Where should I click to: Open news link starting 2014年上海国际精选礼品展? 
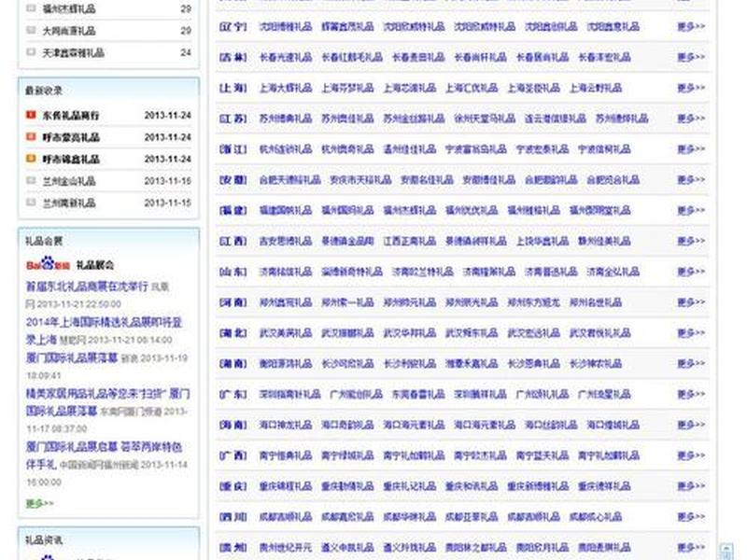(104, 330)
